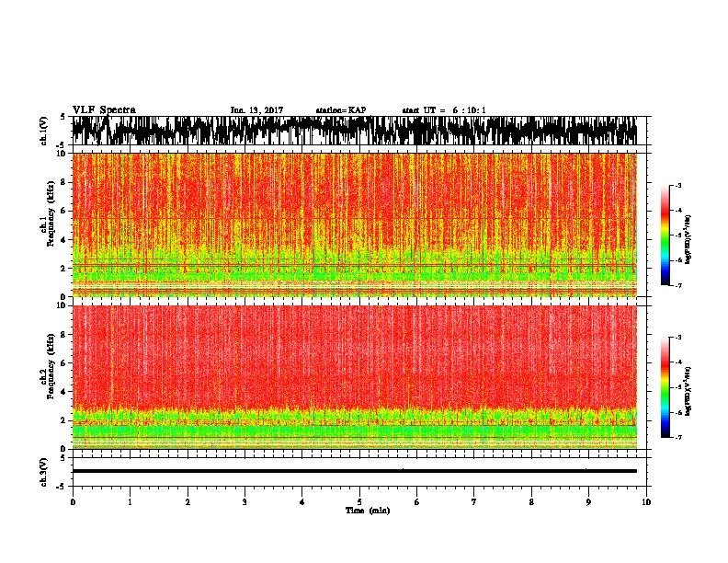Click the ch.3 voltage trace line
Image resolution: width=728 pixels, height=563 pixels.
click(x=354, y=471)
